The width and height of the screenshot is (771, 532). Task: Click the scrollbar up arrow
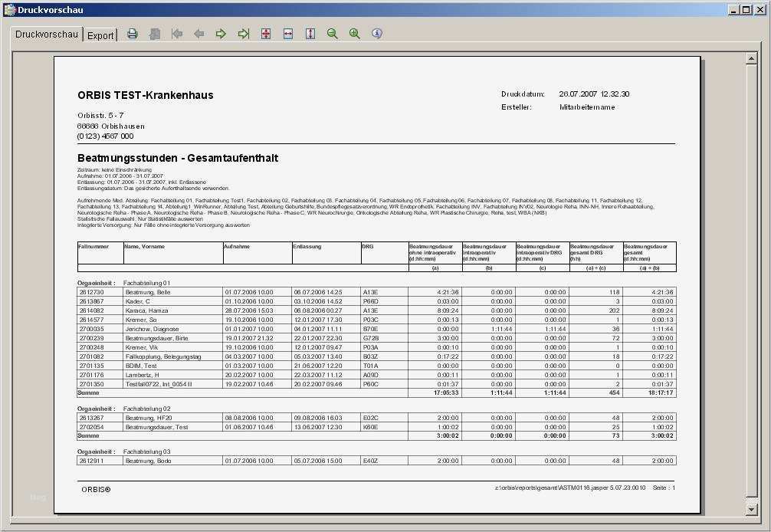[x=751, y=58]
